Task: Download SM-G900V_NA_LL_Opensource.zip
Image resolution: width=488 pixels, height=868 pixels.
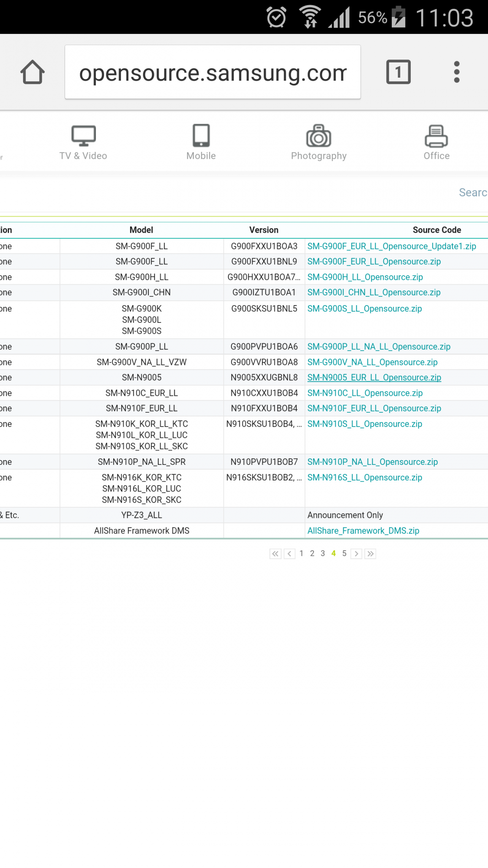Action: click(373, 362)
